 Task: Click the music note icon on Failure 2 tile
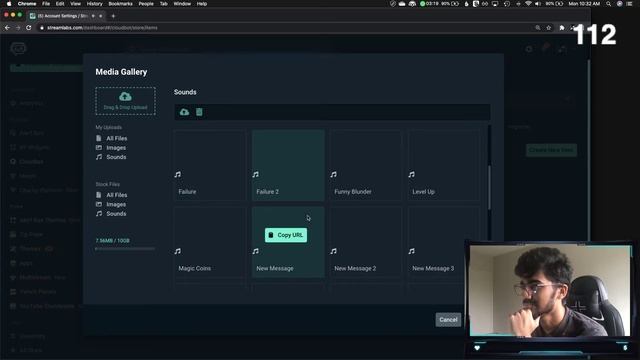pyautogui.click(x=256, y=174)
